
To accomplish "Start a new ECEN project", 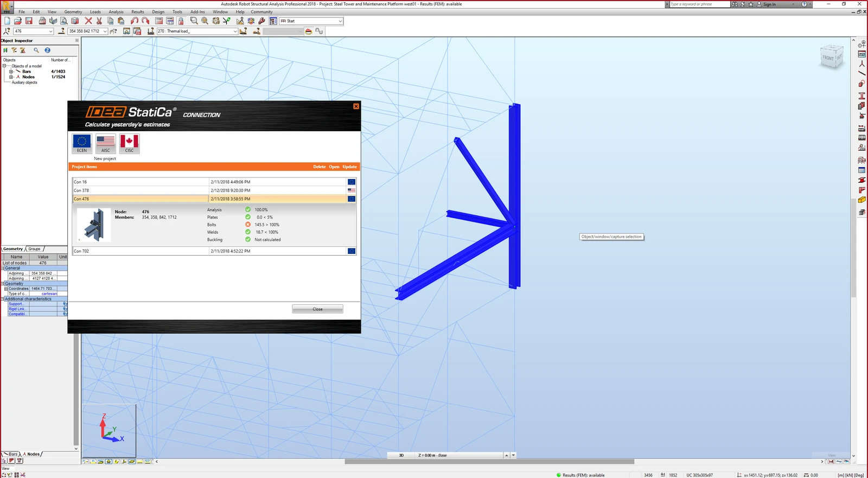I will (x=82, y=144).
